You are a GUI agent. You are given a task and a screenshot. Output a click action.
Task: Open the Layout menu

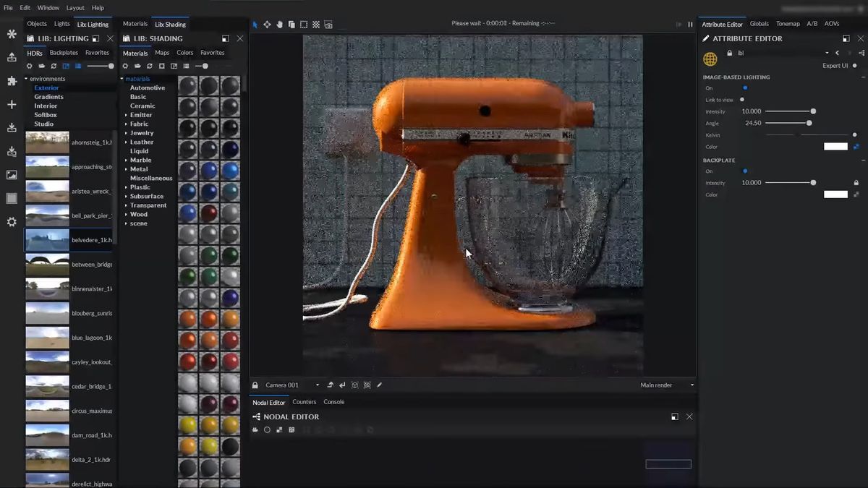coord(75,8)
